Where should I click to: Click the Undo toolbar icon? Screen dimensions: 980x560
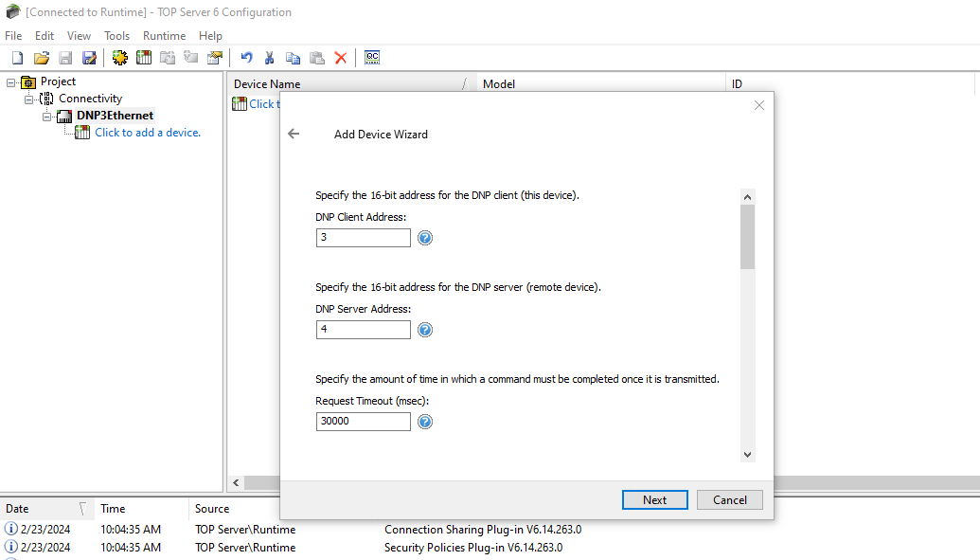click(246, 57)
